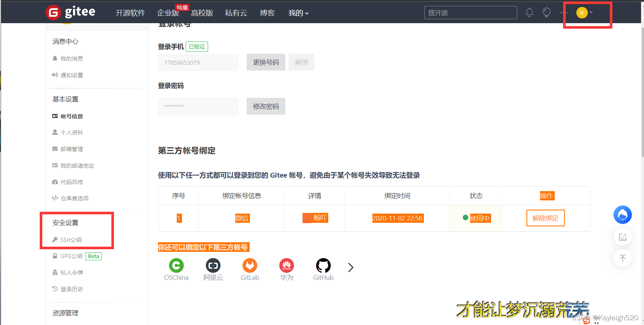Click the GPG公钥 lock icon
The width and height of the screenshot is (644, 325).
point(55,256)
